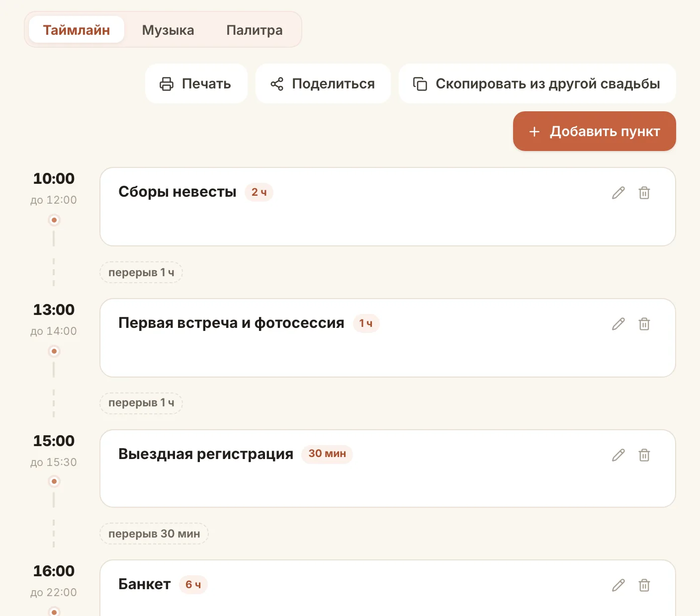Click the «до 15:30» end time

54,462
